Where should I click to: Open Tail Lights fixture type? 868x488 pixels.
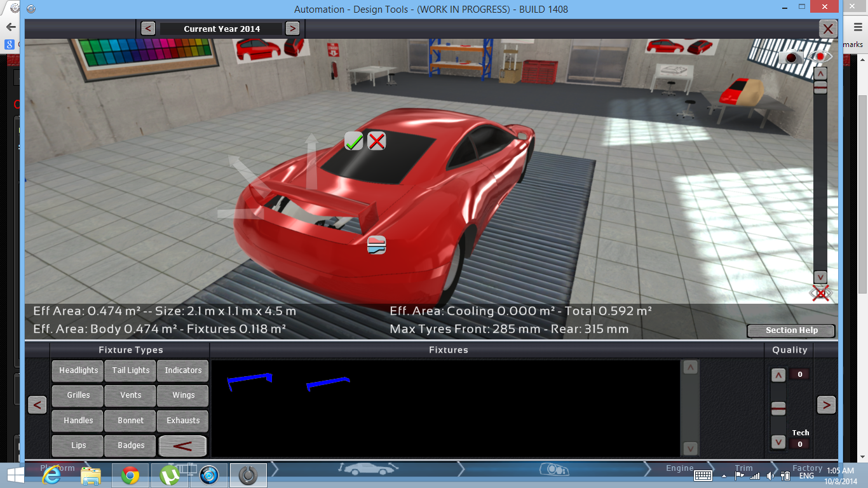[131, 370]
